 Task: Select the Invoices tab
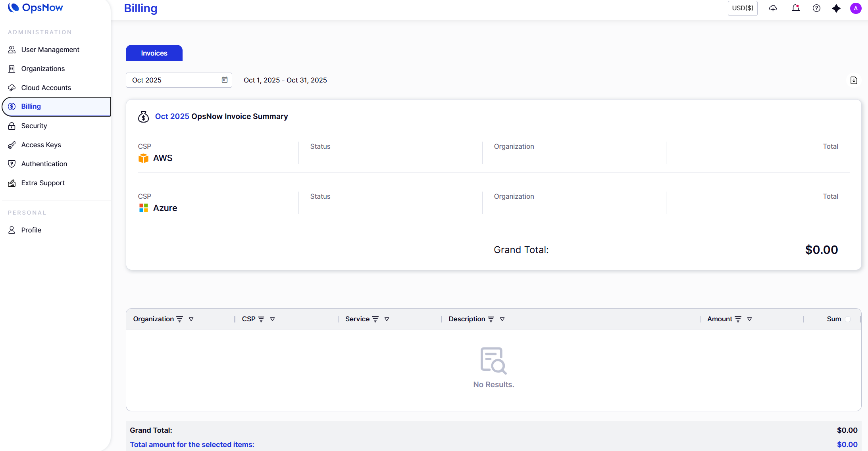pos(154,53)
